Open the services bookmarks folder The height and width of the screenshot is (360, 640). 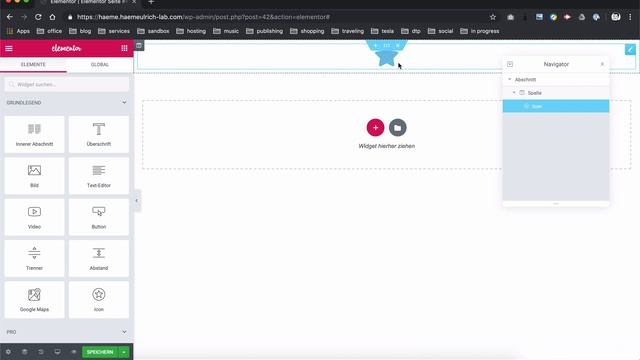coord(114,31)
